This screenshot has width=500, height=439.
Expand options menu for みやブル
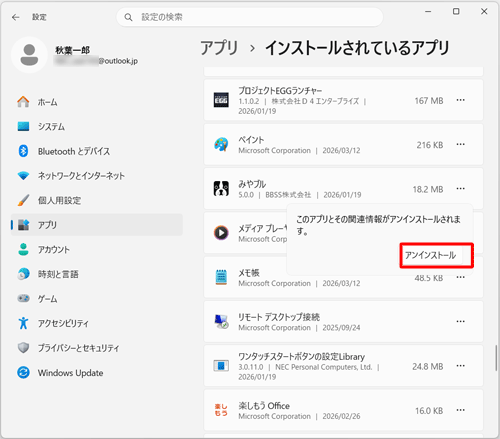460,189
